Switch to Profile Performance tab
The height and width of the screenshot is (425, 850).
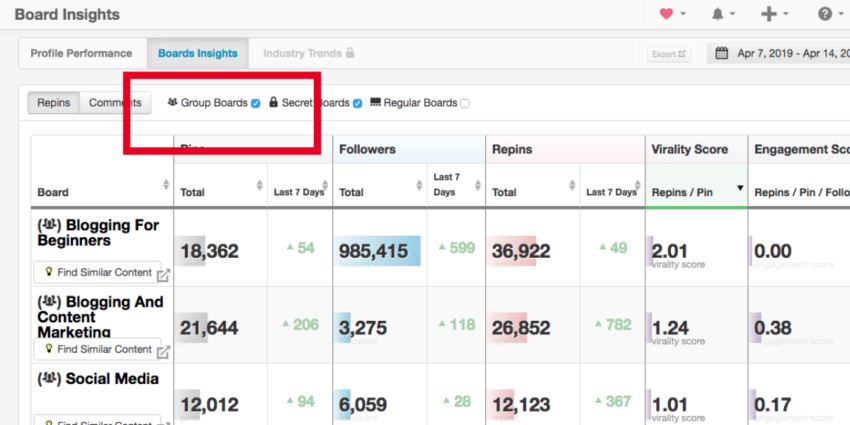(81, 53)
